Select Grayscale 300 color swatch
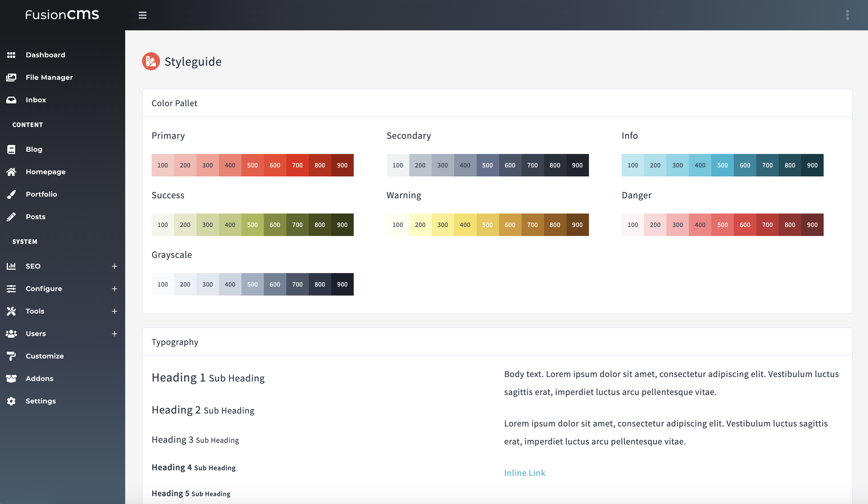Viewport: 868px width, 504px height. pyautogui.click(x=208, y=284)
